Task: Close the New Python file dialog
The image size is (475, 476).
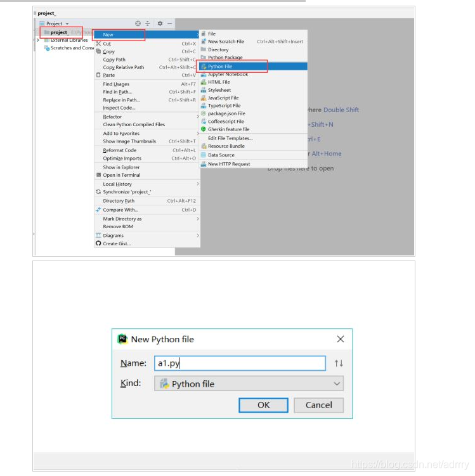Action: coord(341,339)
